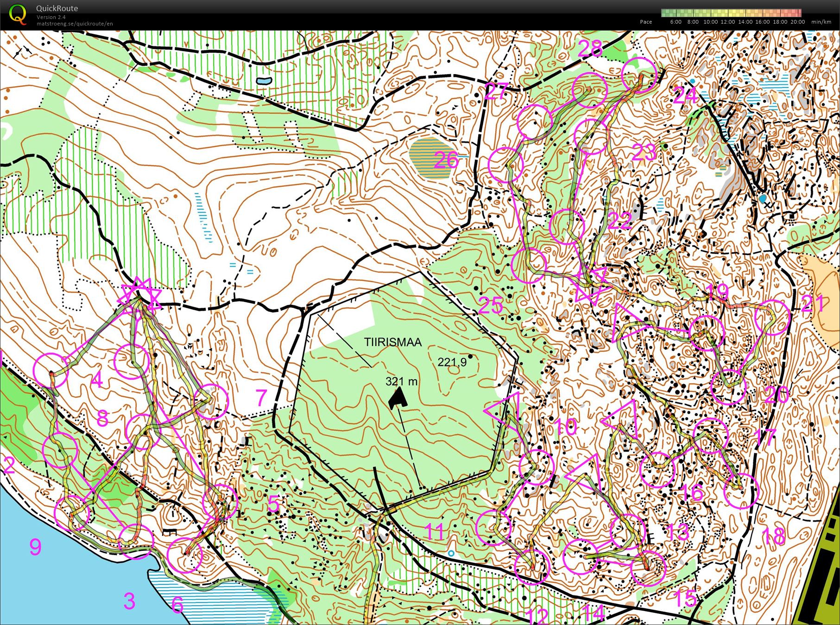The height and width of the screenshot is (625, 840).
Task: Click the 20:00 pace legend value
Action: (797, 22)
